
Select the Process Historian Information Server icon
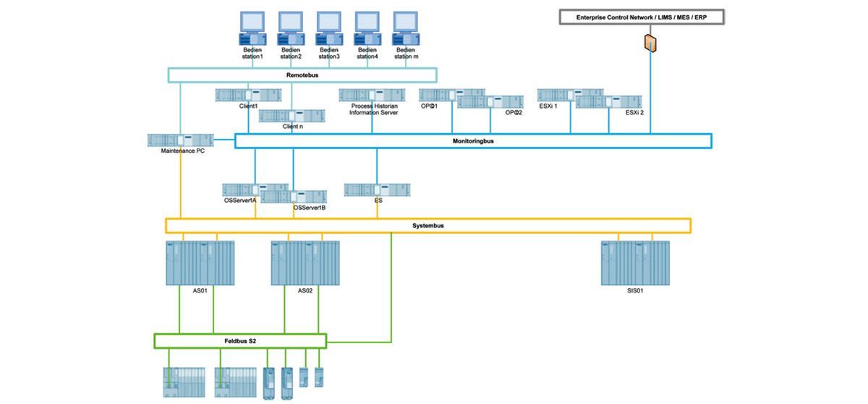pos(373,95)
